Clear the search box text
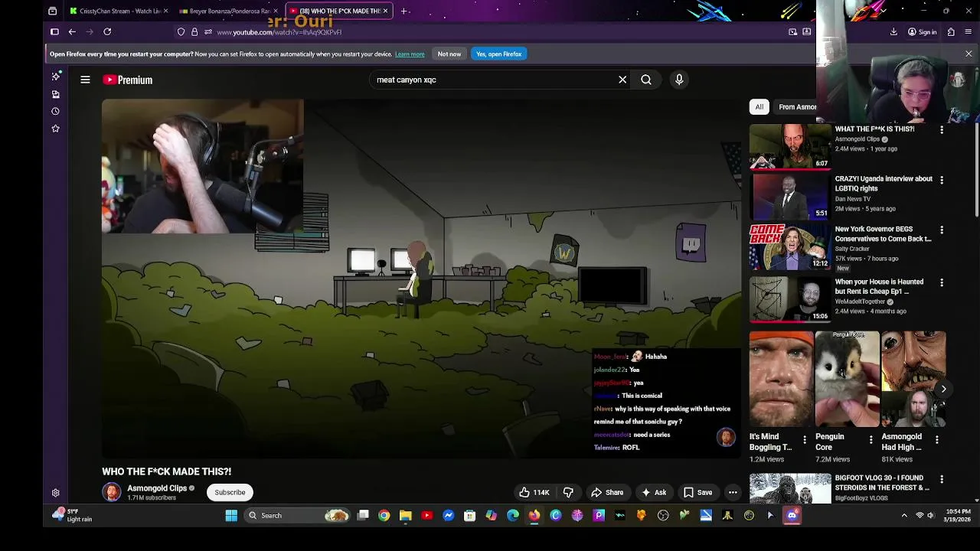Image resolution: width=980 pixels, height=551 pixels. 622,80
